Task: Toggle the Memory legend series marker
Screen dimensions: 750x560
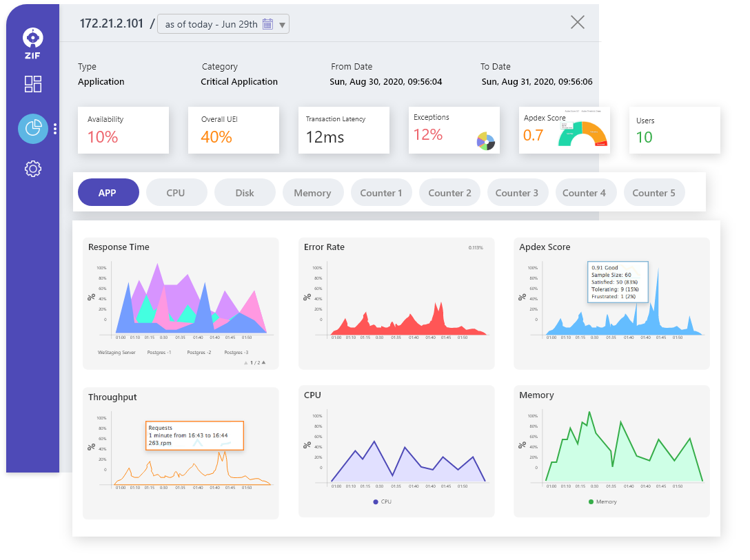Action: 591,501
